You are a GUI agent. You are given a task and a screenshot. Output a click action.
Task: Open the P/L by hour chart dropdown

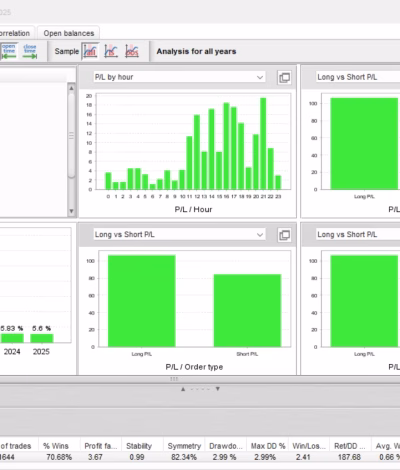tap(179, 77)
